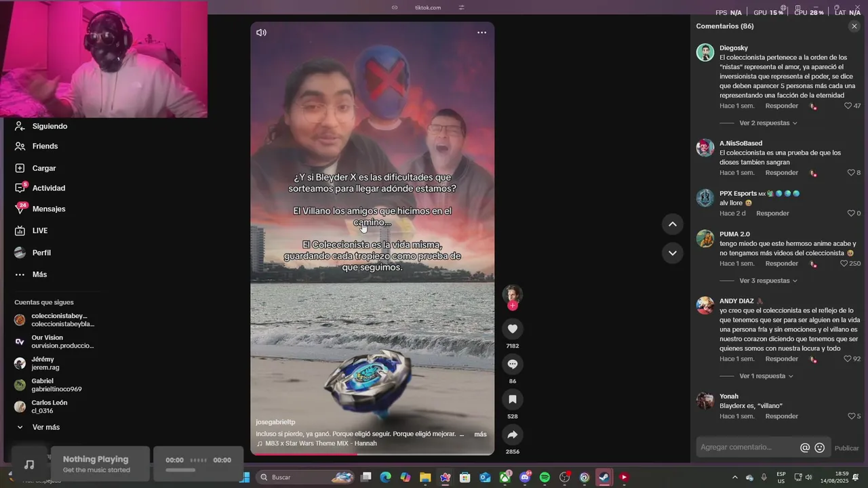The width and height of the screenshot is (868, 488).
Task: Seek on the video progress bar
Action: point(372,454)
